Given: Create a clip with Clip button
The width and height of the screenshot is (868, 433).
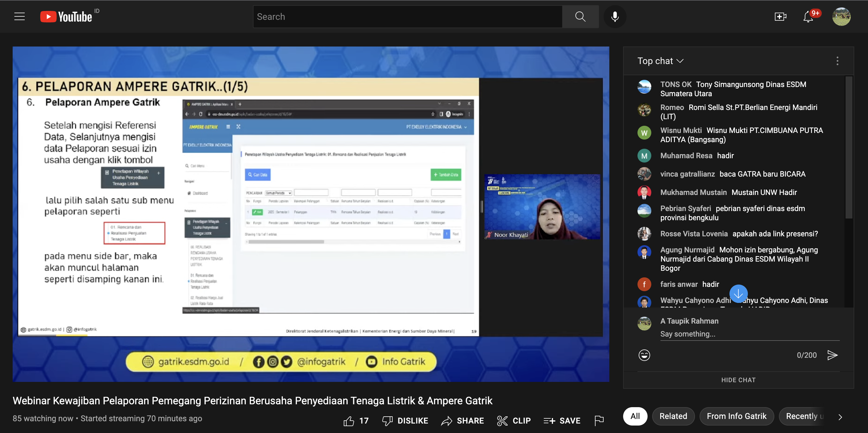Looking at the screenshot, I should [514, 421].
